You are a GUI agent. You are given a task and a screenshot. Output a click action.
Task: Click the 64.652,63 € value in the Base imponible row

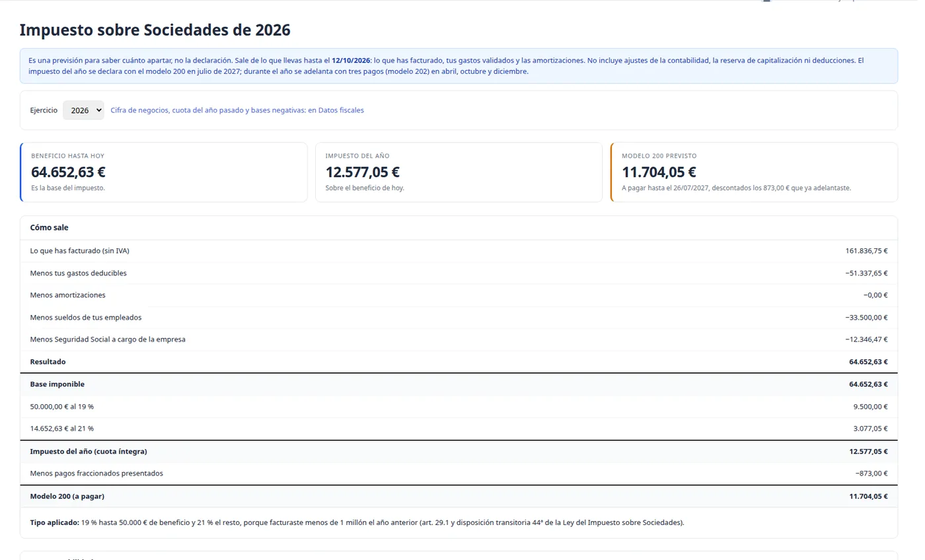(868, 384)
